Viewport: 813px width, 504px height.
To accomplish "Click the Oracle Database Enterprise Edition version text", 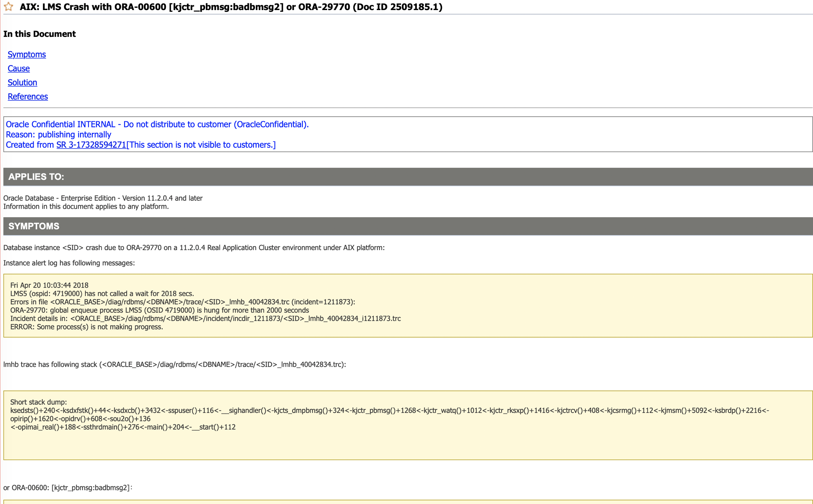I will pyautogui.click(x=103, y=198).
